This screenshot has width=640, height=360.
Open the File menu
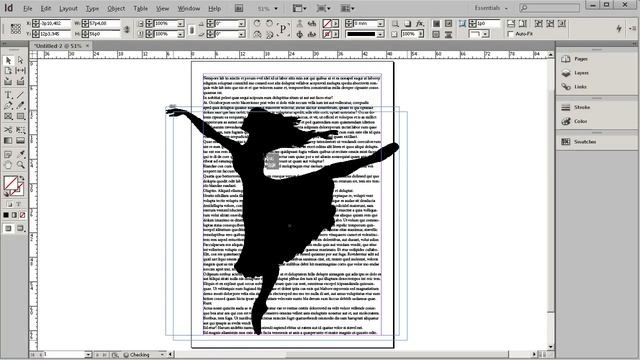pos(27,8)
